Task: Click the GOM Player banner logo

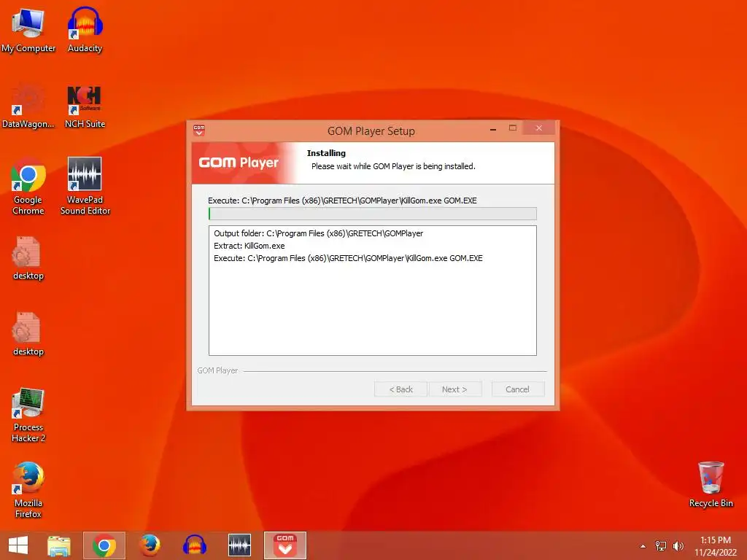Action: [x=239, y=163]
